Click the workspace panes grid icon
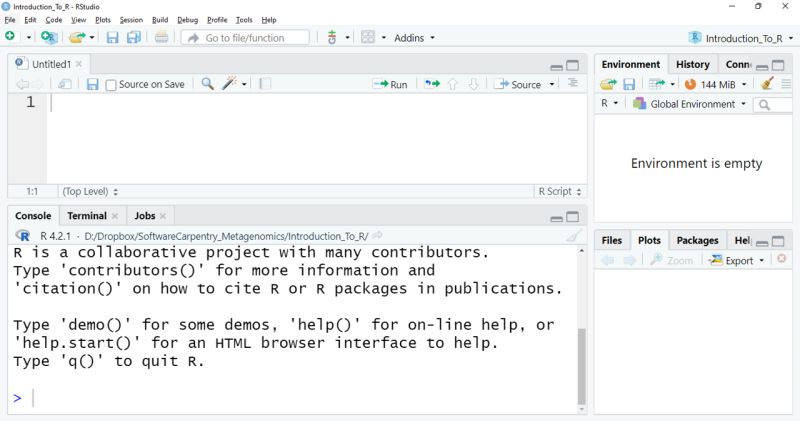 pyautogui.click(x=368, y=37)
